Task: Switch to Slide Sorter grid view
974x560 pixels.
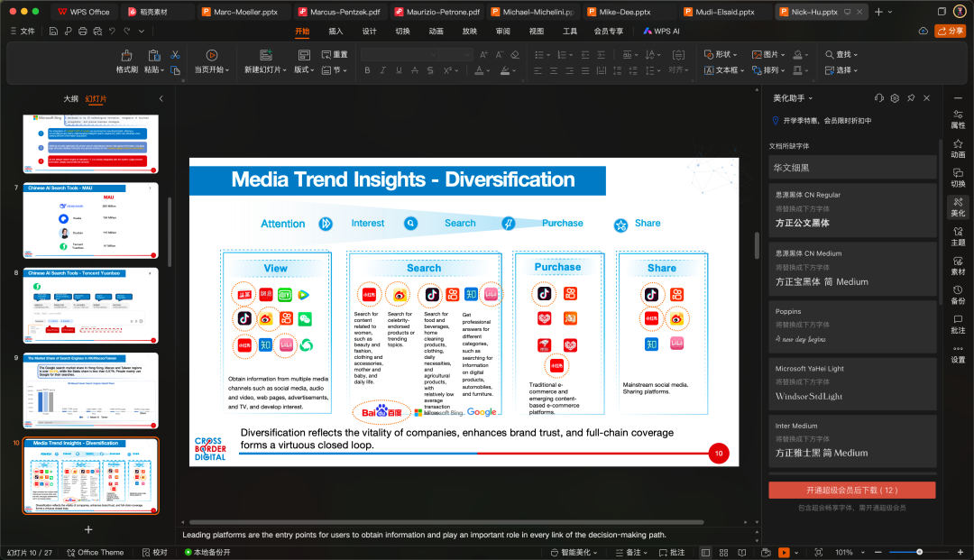Action: coord(723,552)
